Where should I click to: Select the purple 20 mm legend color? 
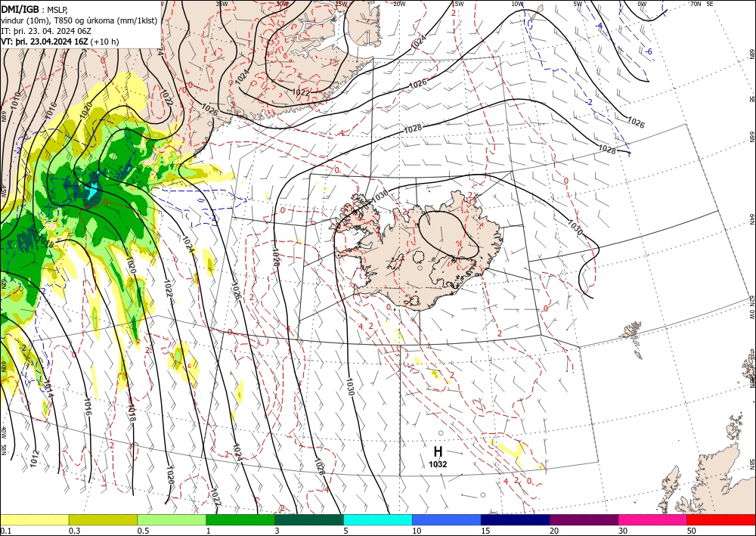coord(584,519)
